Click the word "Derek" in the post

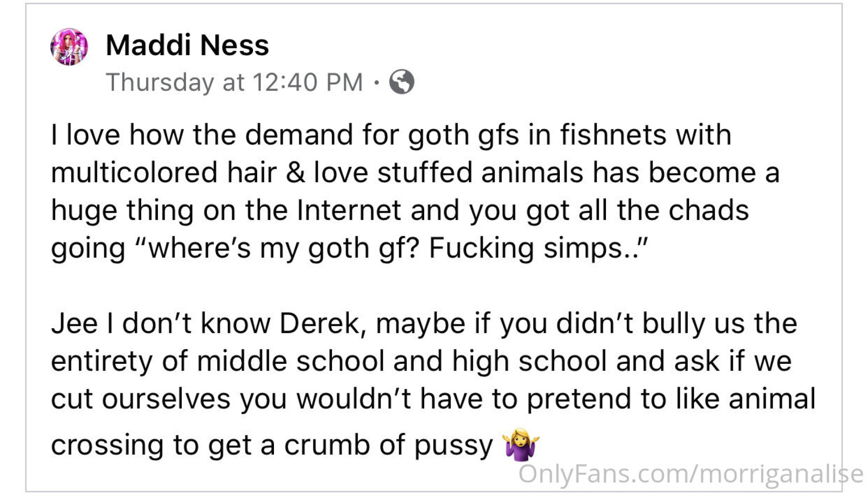coord(322,324)
